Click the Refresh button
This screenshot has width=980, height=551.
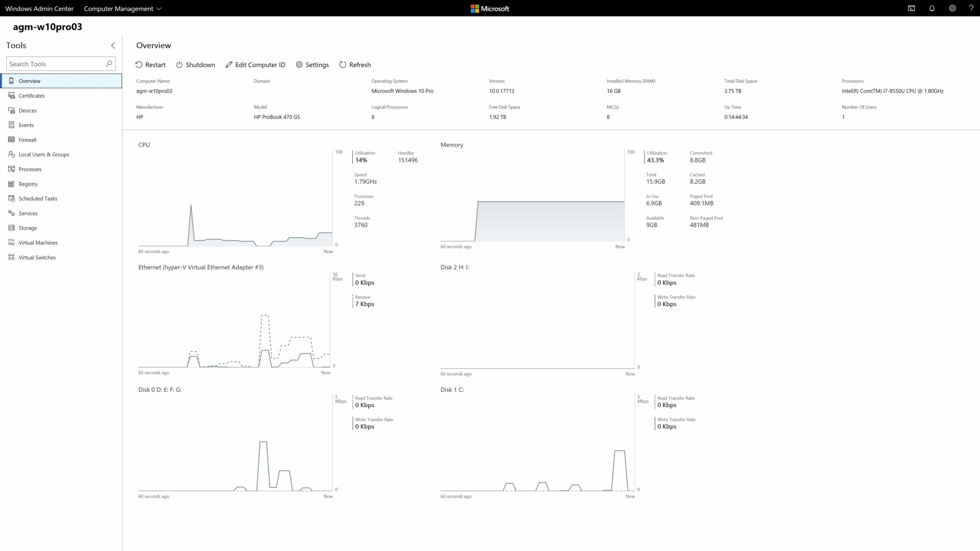click(x=355, y=64)
